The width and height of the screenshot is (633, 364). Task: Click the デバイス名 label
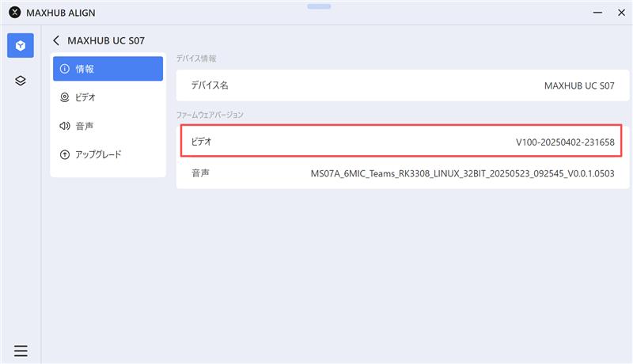click(x=210, y=85)
